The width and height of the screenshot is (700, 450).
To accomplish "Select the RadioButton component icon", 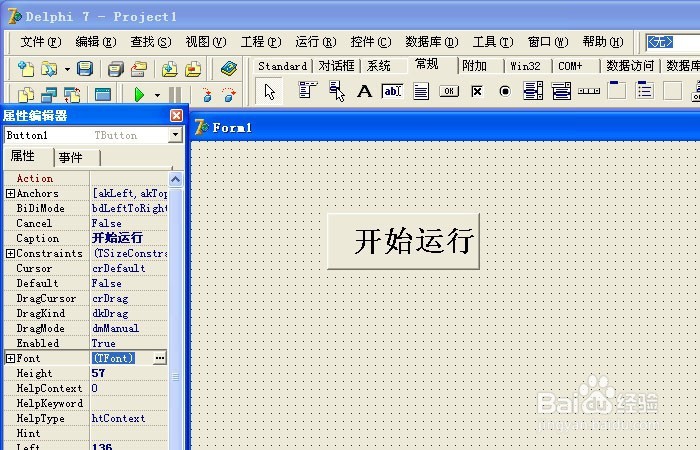I will click(x=505, y=92).
